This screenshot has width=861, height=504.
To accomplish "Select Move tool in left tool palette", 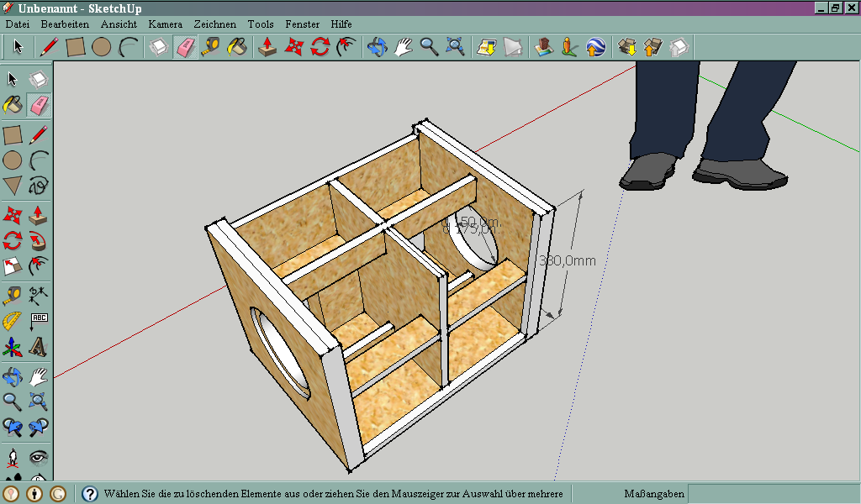I will 13,216.
